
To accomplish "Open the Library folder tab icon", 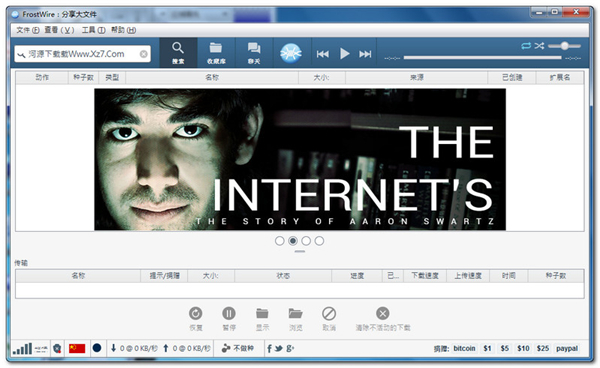I will pyautogui.click(x=216, y=52).
